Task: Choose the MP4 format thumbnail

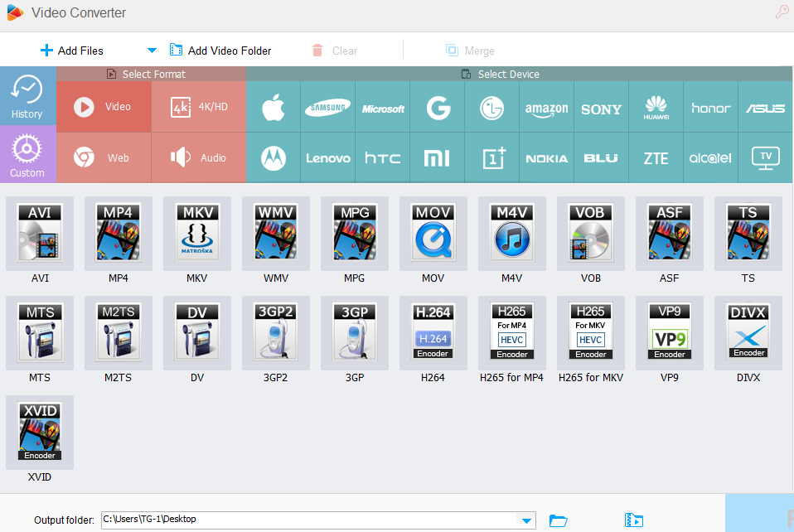Action: [119, 233]
